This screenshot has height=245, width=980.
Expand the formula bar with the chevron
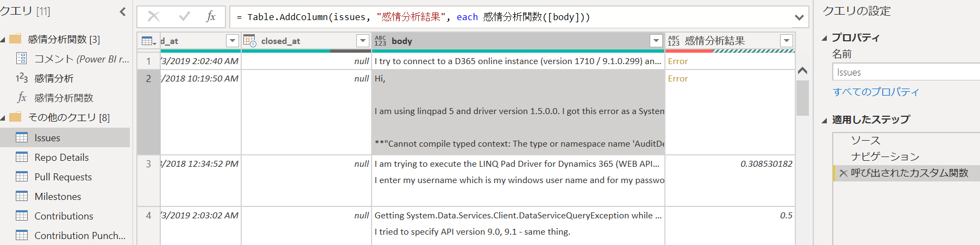pyautogui.click(x=799, y=17)
